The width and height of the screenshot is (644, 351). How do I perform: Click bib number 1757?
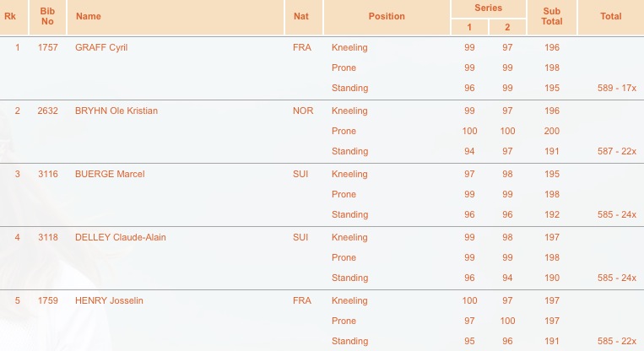tap(47, 47)
